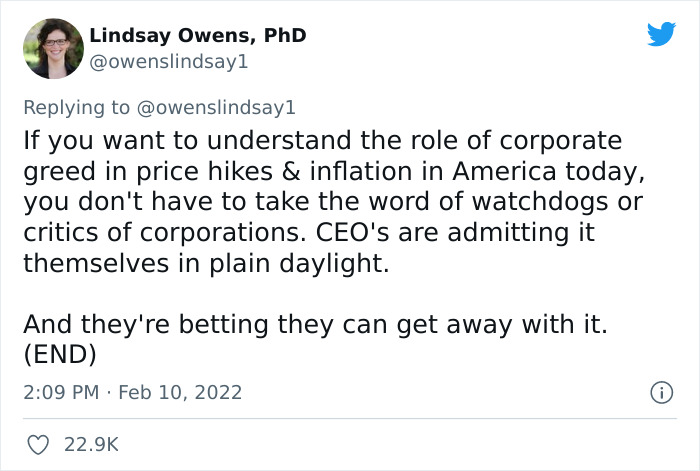Open the 2:09 PM timestamp
Screen dimensions: 700x471
pyautogui.click(x=60, y=392)
